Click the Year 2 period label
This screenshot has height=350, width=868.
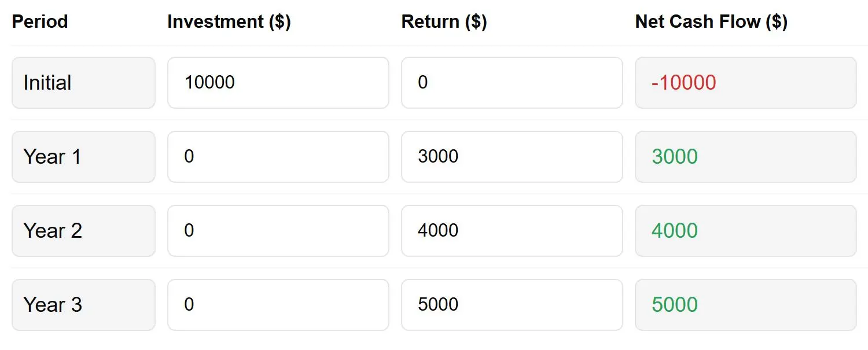click(83, 230)
